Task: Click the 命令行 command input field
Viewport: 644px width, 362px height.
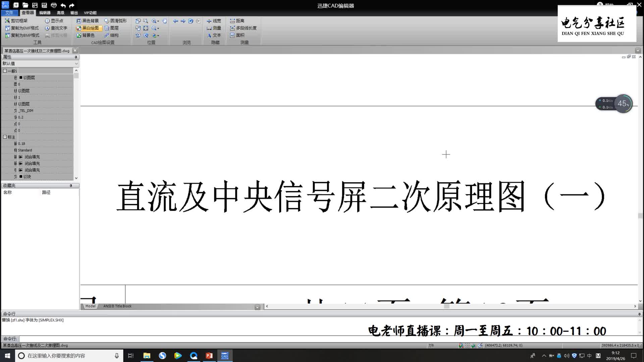Action: click(329, 339)
